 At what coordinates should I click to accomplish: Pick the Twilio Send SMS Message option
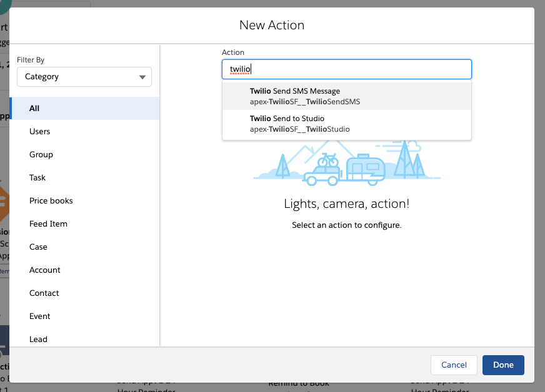point(346,96)
